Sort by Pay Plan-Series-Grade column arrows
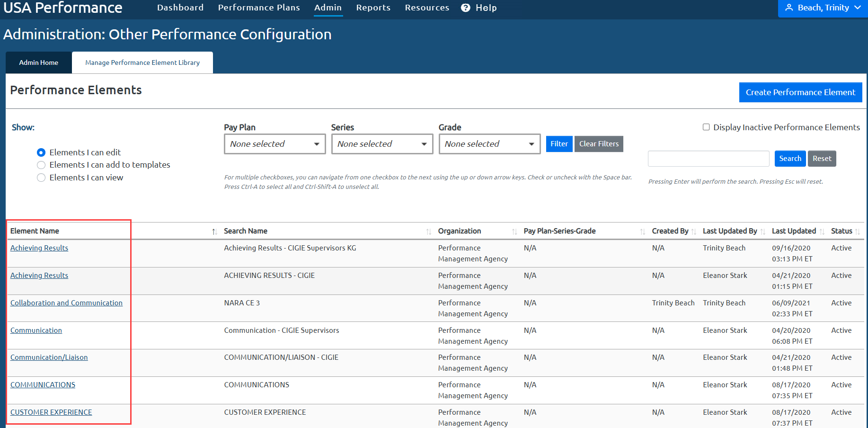Screen dimensions: 868x428 642,232
